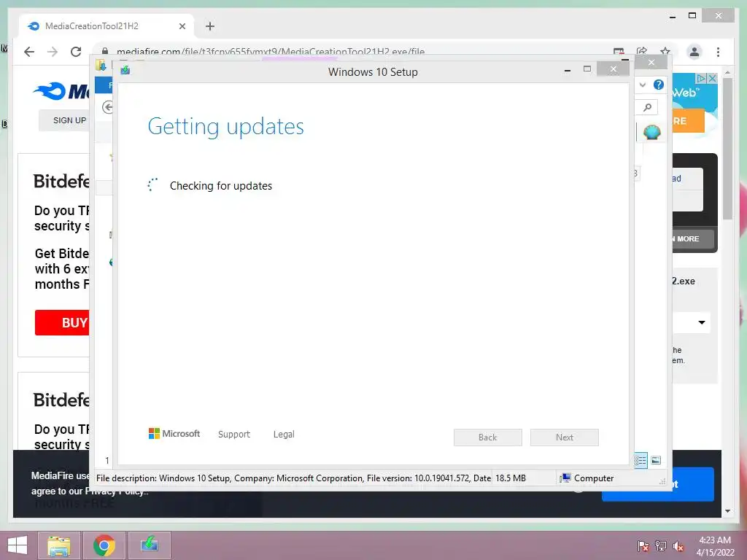Open a new Chrome tab

pyautogui.click(x=210, y=26)
